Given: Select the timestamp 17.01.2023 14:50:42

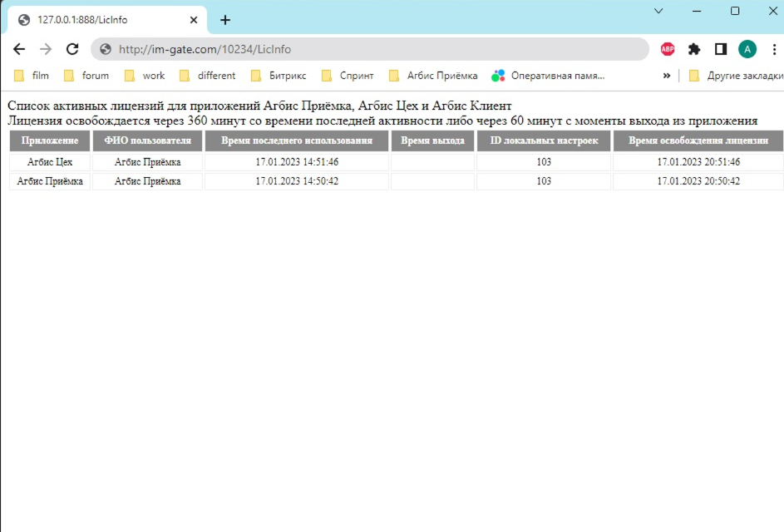Looking at the screenshot, I should click(297, 181).
